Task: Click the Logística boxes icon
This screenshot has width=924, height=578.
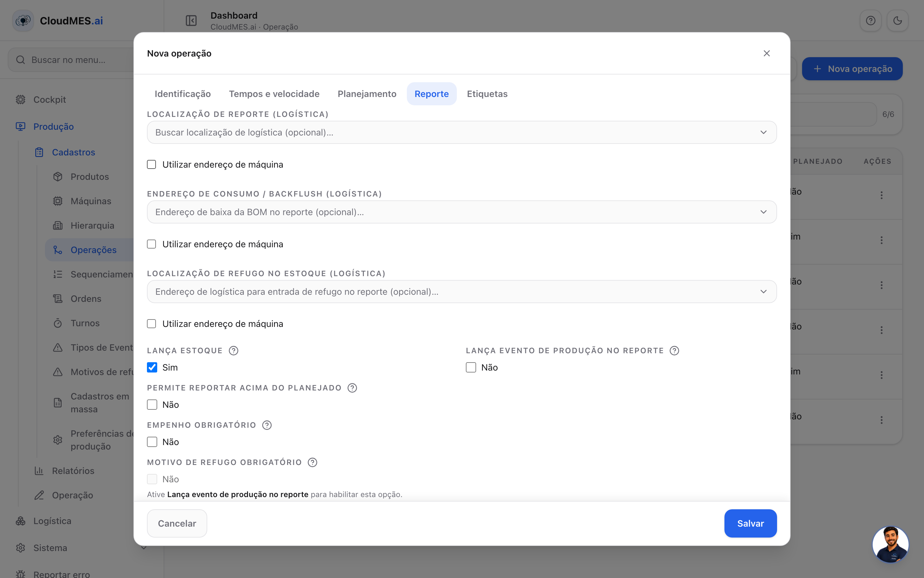Action: (21, 521)
